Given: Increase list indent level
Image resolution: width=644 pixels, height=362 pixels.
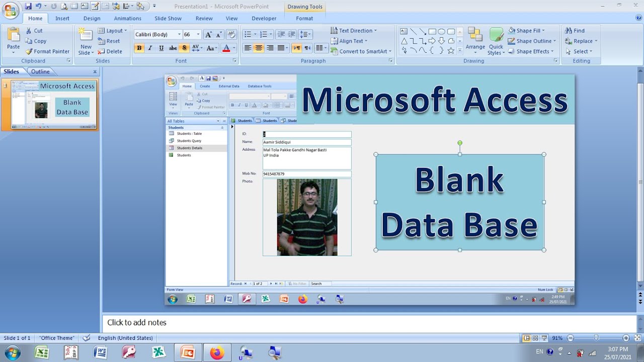Looking at the screenshot, I should [292, 34].
